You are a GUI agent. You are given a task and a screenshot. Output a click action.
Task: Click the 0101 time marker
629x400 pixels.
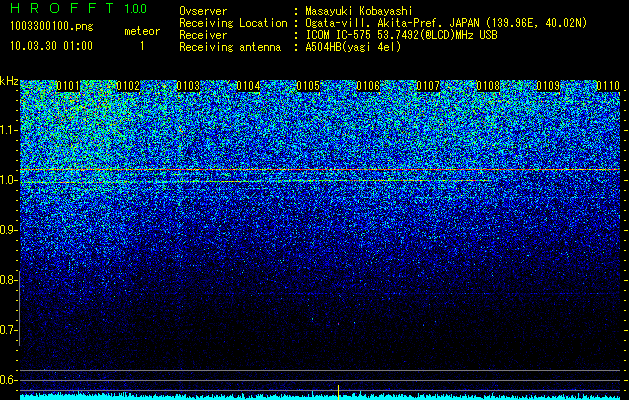tap(68, 86)
